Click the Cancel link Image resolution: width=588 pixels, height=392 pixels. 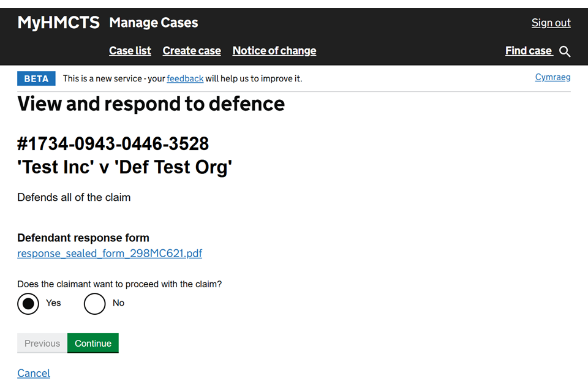click(x=34, y=373)
